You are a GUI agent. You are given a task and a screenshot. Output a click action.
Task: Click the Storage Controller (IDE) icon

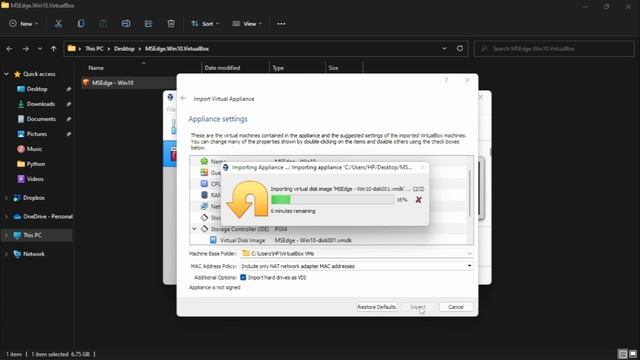click(204, 229)
